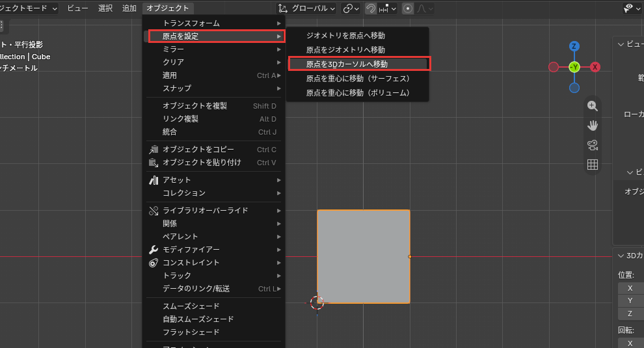Click the red X axis gizmo ball

[595, 67]
